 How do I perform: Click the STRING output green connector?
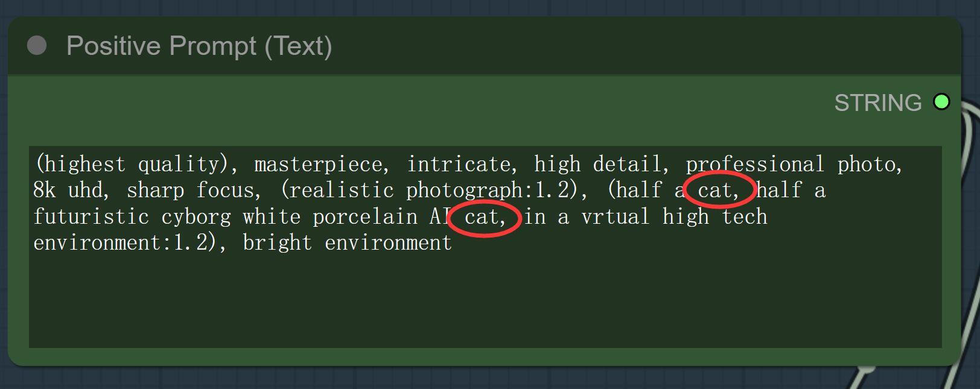coord(941,102)
